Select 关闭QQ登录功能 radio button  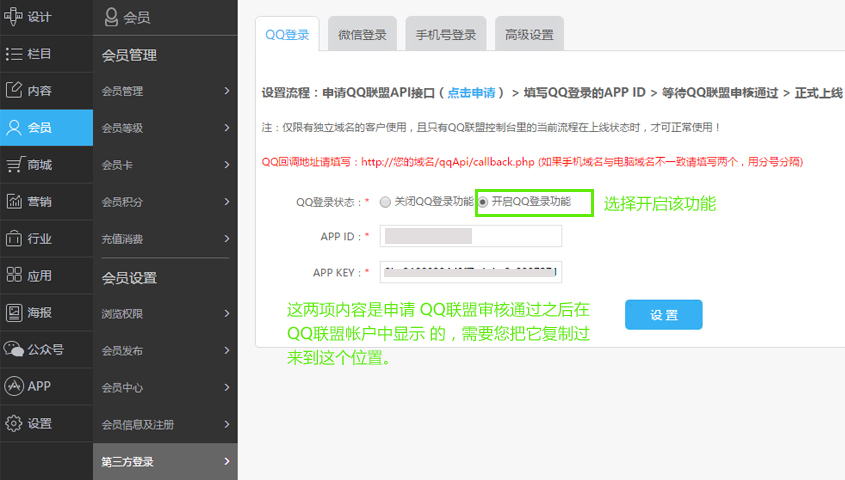coord(385,202)
